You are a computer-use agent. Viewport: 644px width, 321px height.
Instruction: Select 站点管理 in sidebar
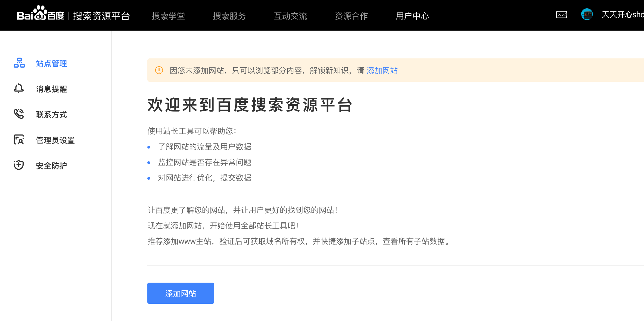[x=51, y=63]
